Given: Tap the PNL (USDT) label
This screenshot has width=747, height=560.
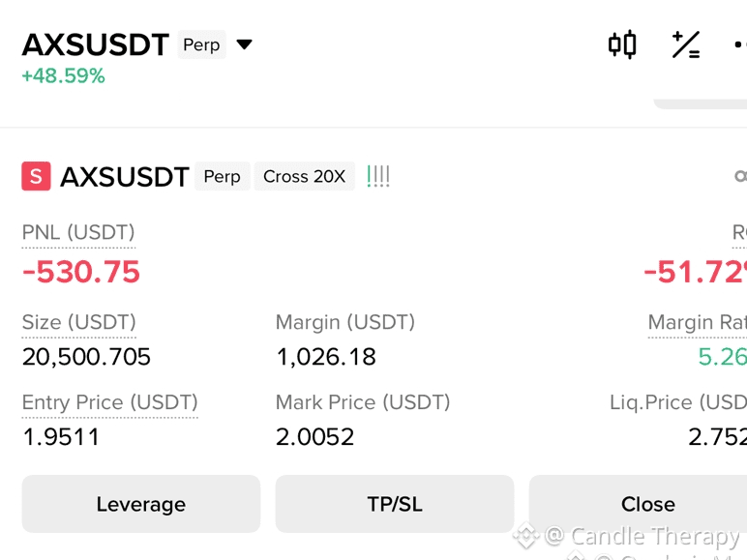Looking at the screenshot, I should pos(78,232).
